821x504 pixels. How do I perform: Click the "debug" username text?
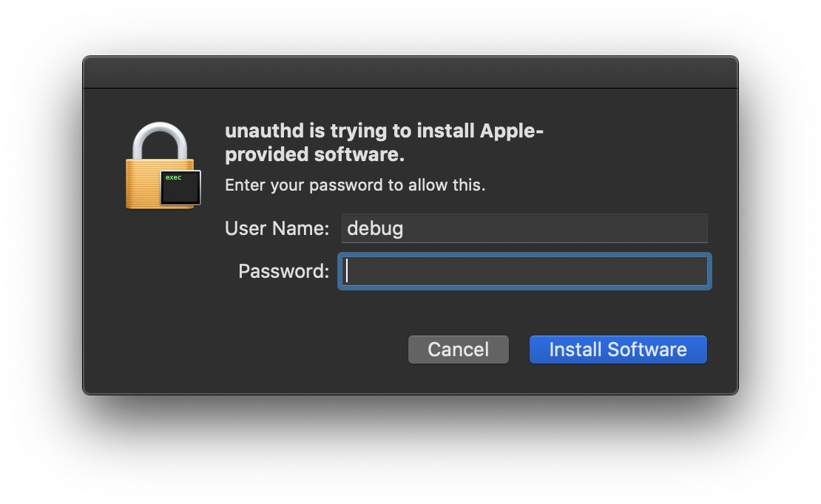pyautogui.click(x=375, y=228)
